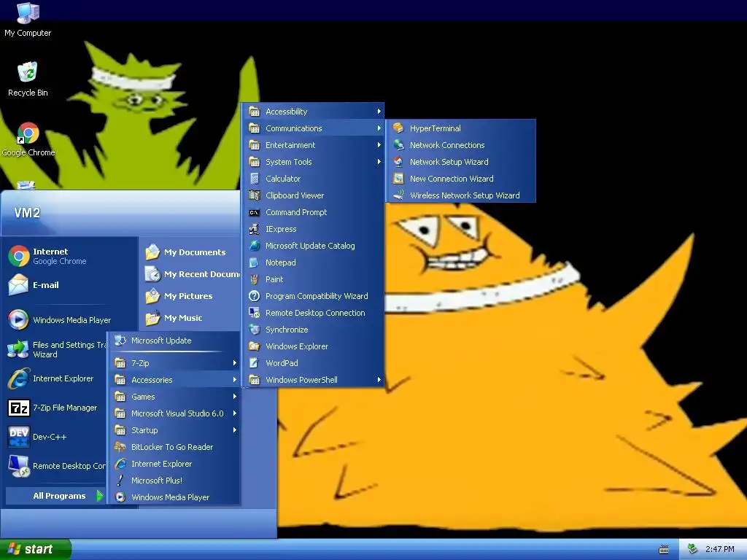Click Synchronize in the Accessories menu
This screenshot has height=560, width=747.
314,330
